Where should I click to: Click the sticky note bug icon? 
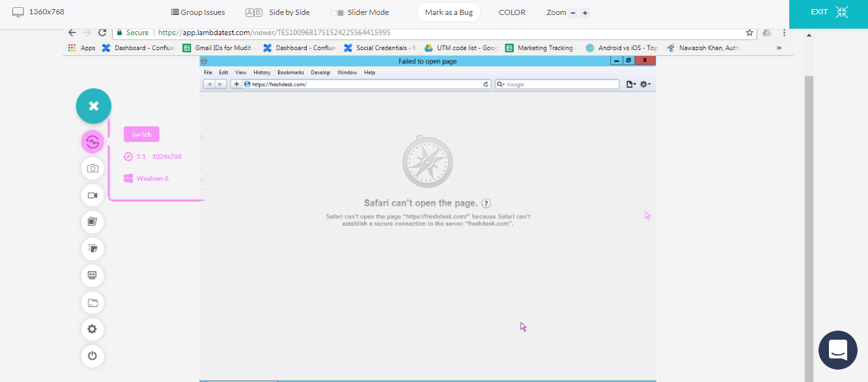[92, 249]
